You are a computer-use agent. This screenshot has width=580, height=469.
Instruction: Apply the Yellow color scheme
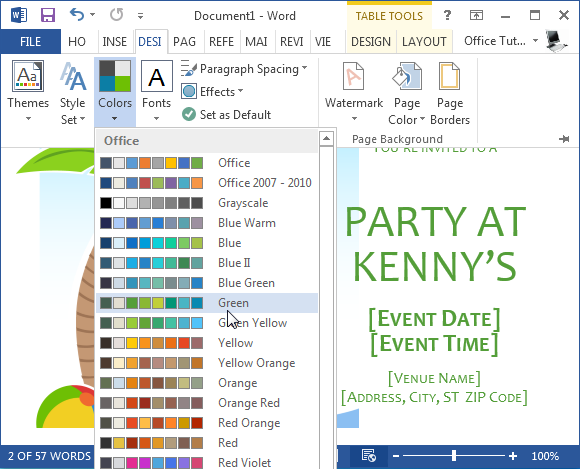coord(207,343)
